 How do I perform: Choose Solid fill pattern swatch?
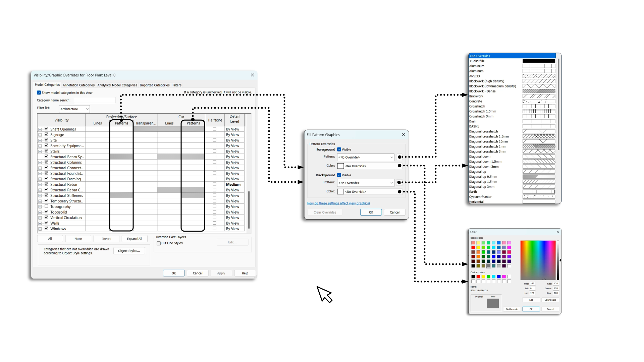[539, 61]
